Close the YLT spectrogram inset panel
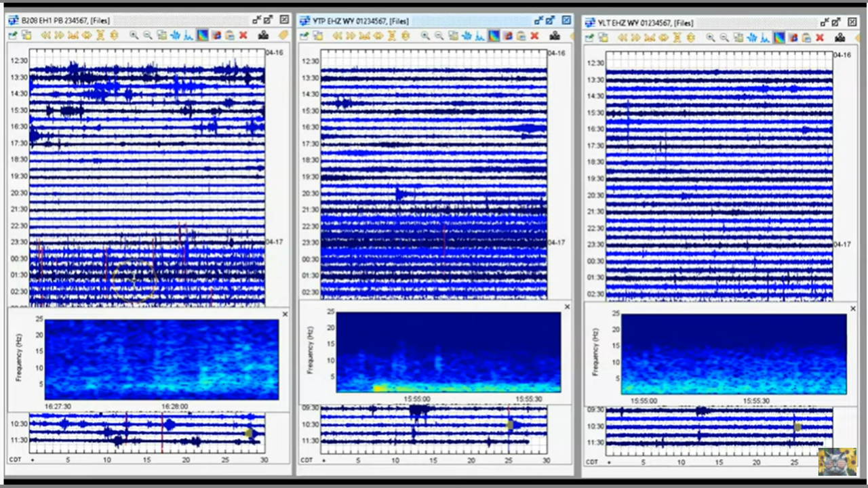 (852, 309)
